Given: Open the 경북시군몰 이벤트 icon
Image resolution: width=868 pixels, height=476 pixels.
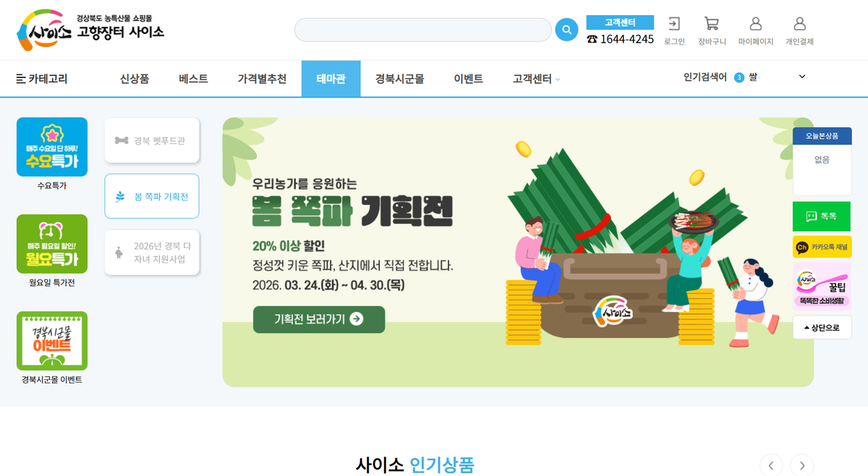Looking at the screenshot, I should 52,341.
